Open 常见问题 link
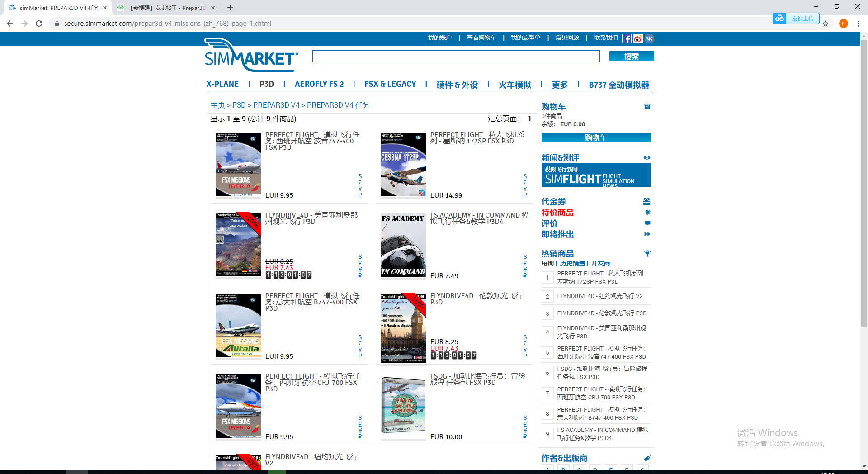This screenshot has height=474, width=868. point(567,38)
